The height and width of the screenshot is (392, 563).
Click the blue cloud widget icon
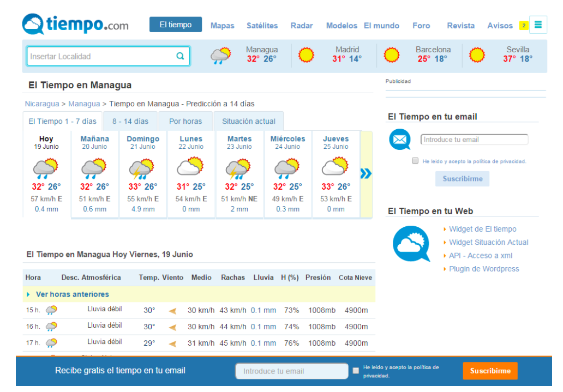click(x=411, y=244)
